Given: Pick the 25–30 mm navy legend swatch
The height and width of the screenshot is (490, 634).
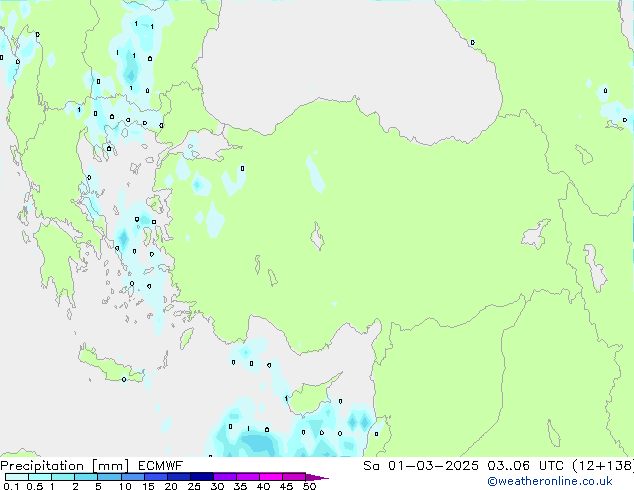Looking at the screenshot, I should pos(201,477).
